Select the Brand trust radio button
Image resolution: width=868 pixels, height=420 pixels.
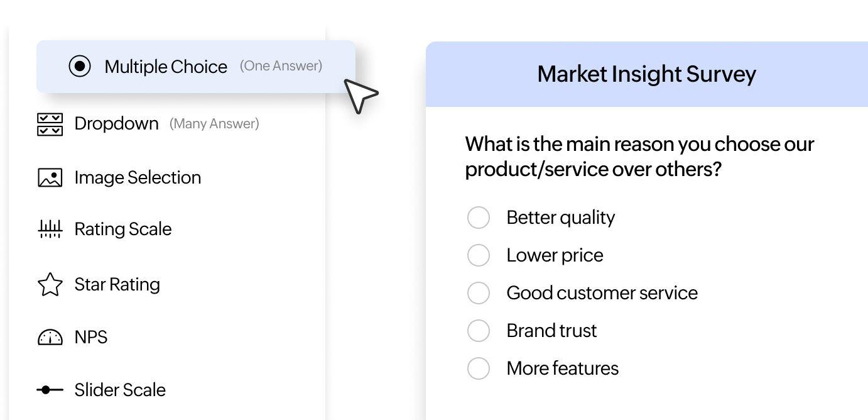tap(479, 331)
